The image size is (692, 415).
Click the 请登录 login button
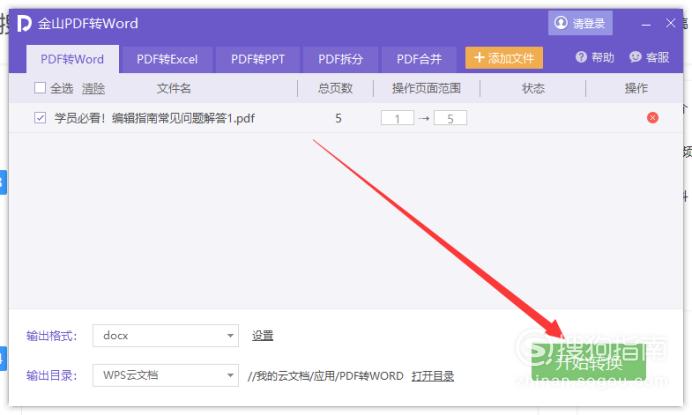pos(580,23)
